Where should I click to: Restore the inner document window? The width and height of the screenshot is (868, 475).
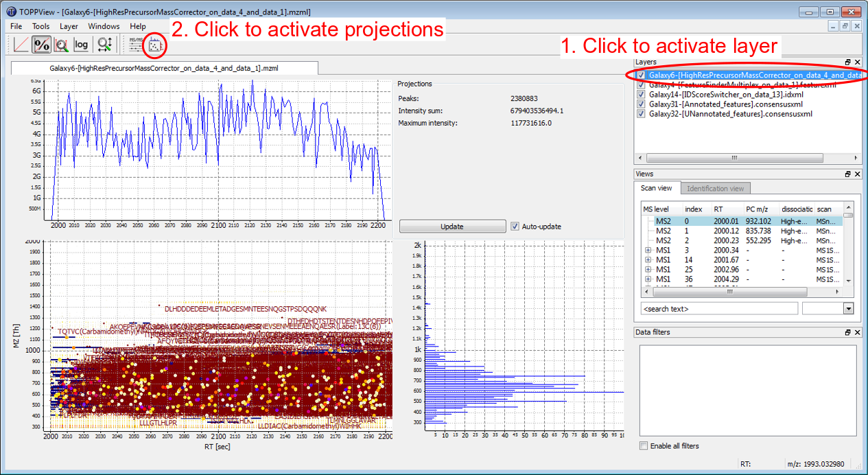point(845,26)
